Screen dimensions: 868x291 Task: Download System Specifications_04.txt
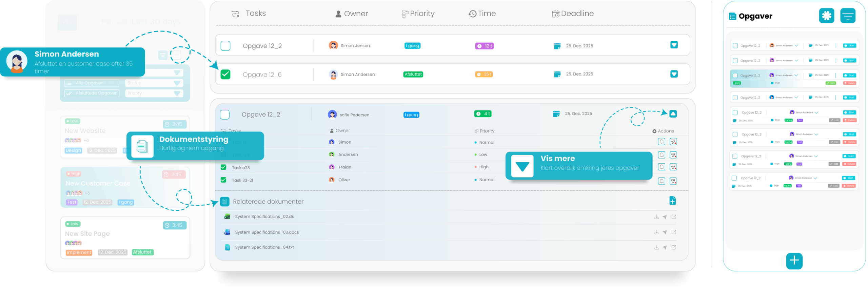click(x=656, y=247)
